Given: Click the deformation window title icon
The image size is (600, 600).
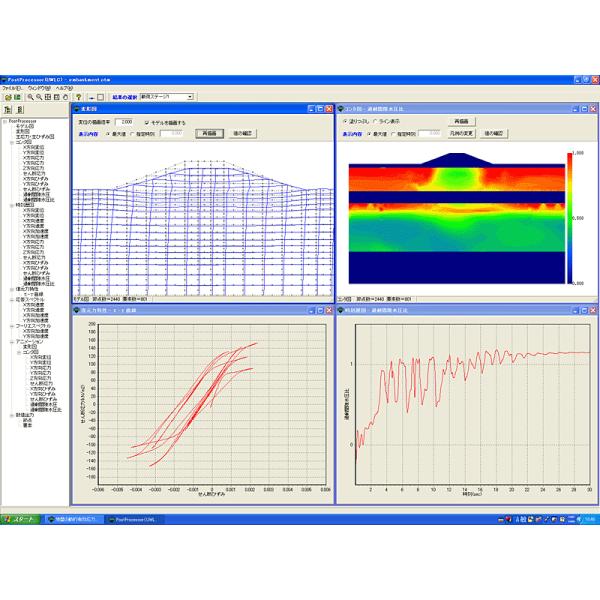Looking at the screenshot, I should click(76, 109).
